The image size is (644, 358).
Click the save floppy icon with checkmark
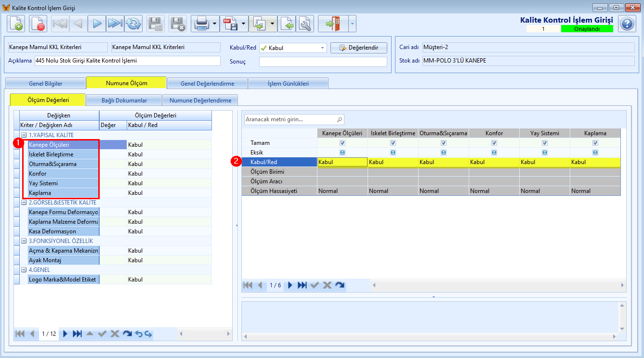coord(156,23)
